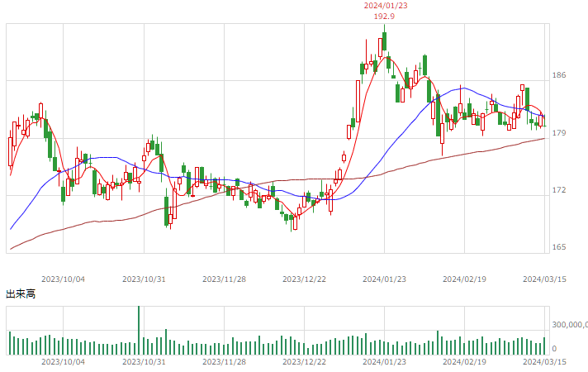
Task: Click 2023/10/04 date under the price chart
Action: 63,279
